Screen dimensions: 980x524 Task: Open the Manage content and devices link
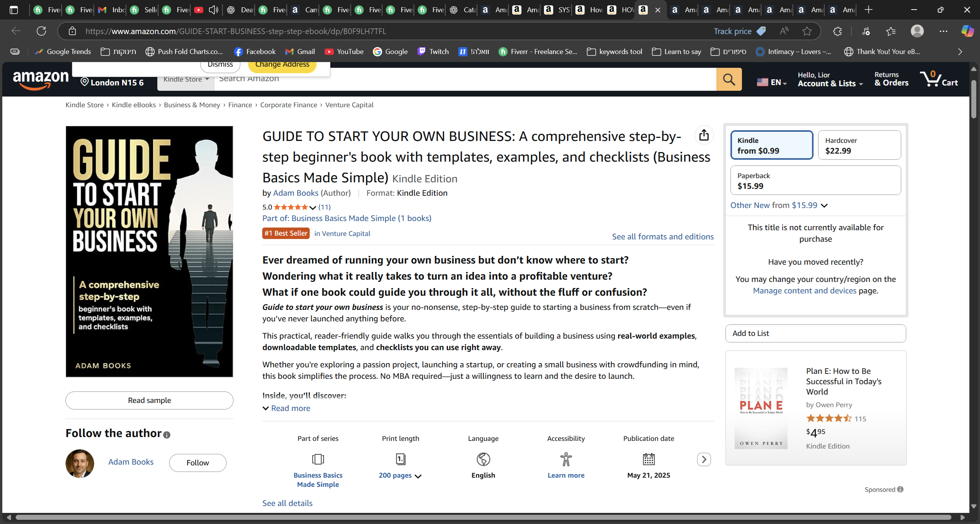804,291
